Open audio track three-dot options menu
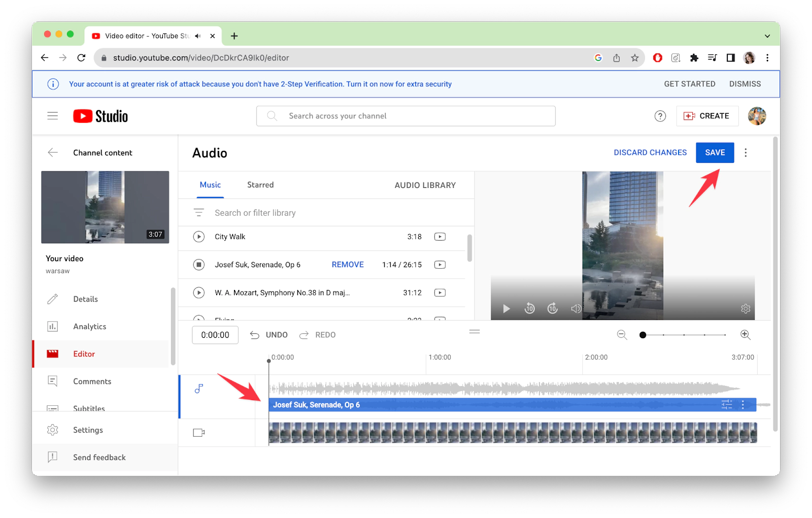The image size is (812, 518). pos(743,405)
